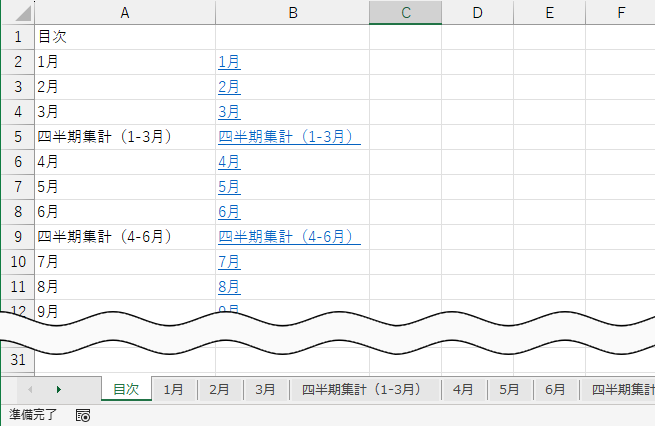This screenshot has height=426, width=655.
Task: Go to the 6月 sheet tab
Action: coord(555,389)
